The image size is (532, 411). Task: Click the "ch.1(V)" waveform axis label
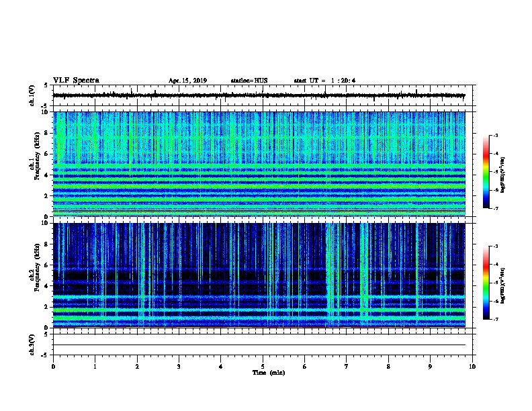[x=32, y=95]
